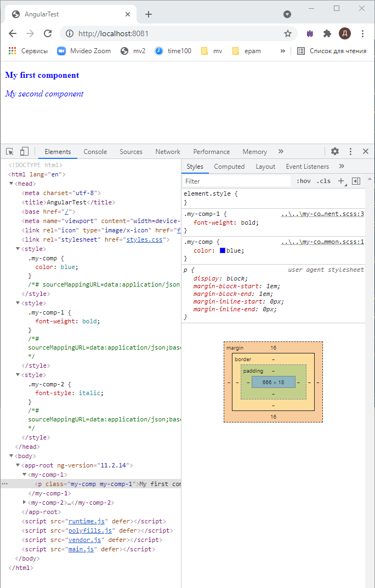The image size is (375, 588).
Task: Collapse the app-root element node
Action: pos(18,465)
